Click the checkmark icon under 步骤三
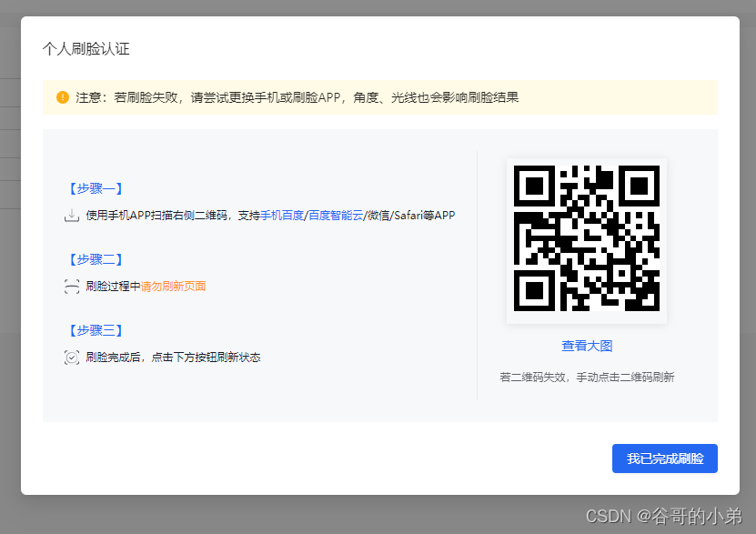The image size is (756, 534). (x=72, y=358)
